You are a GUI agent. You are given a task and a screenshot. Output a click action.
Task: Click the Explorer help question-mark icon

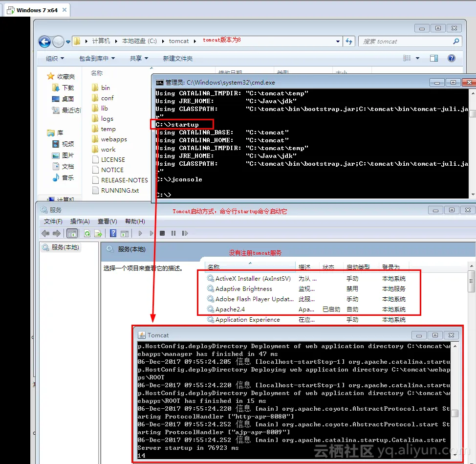[451, 58]
